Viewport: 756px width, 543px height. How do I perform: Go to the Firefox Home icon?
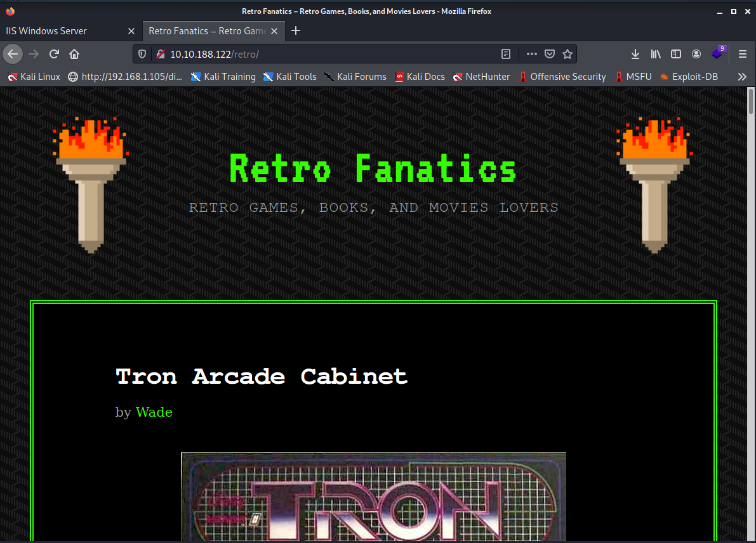[x=74, y=54]
